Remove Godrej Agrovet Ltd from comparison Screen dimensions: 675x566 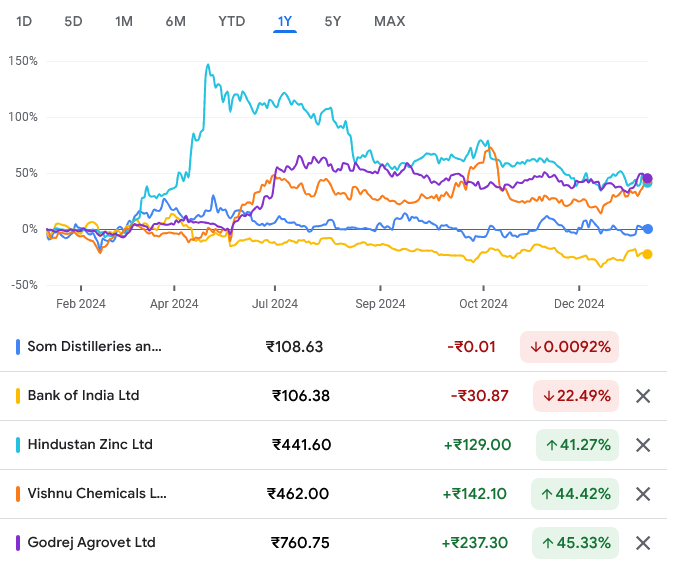[x=643, y=543]
